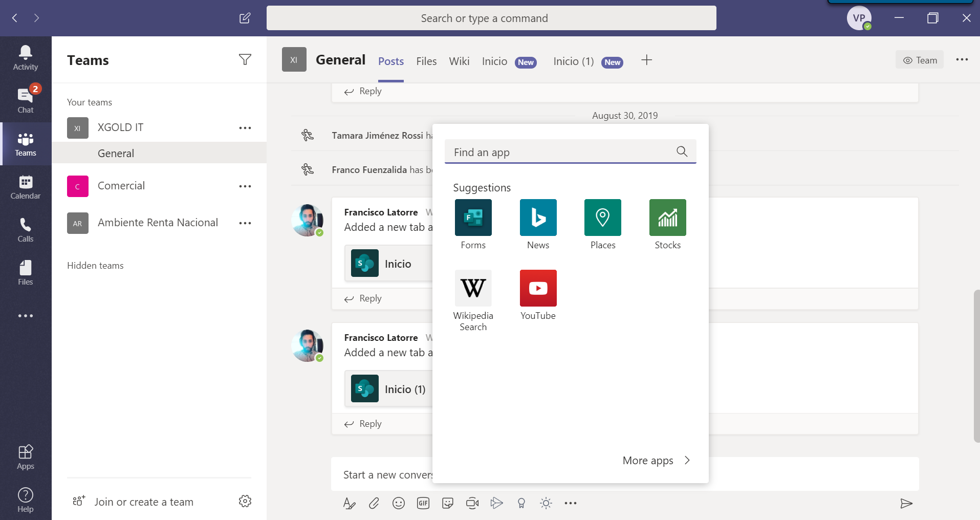The width and height of the screenshot is (980, 520).
Task: Select the General channel
Action: pos(159,153)
